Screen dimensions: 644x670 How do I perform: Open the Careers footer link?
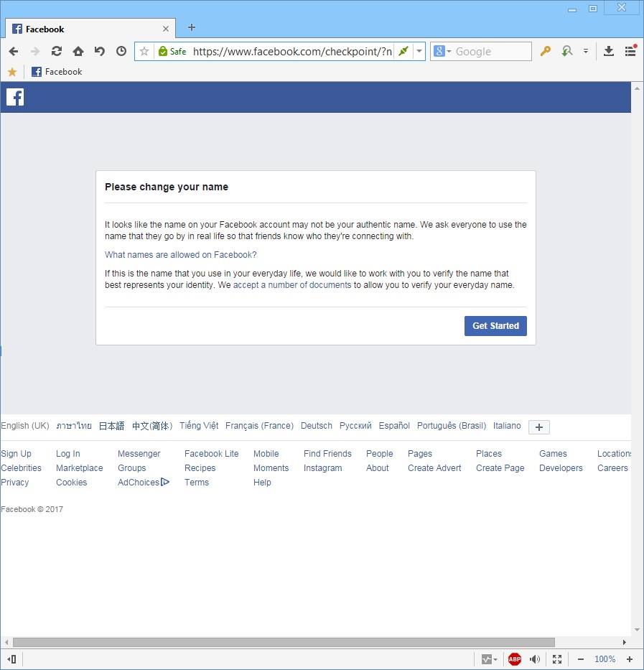coord(612,468)
